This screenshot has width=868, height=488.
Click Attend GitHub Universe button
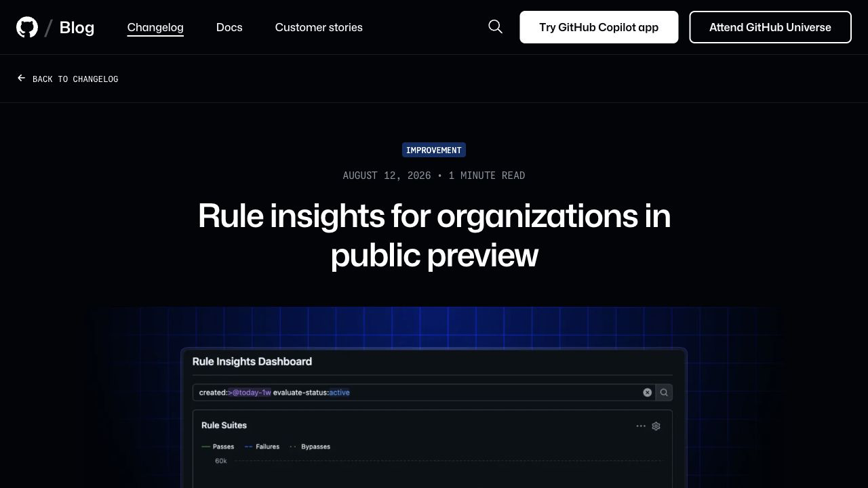[770, 27]
